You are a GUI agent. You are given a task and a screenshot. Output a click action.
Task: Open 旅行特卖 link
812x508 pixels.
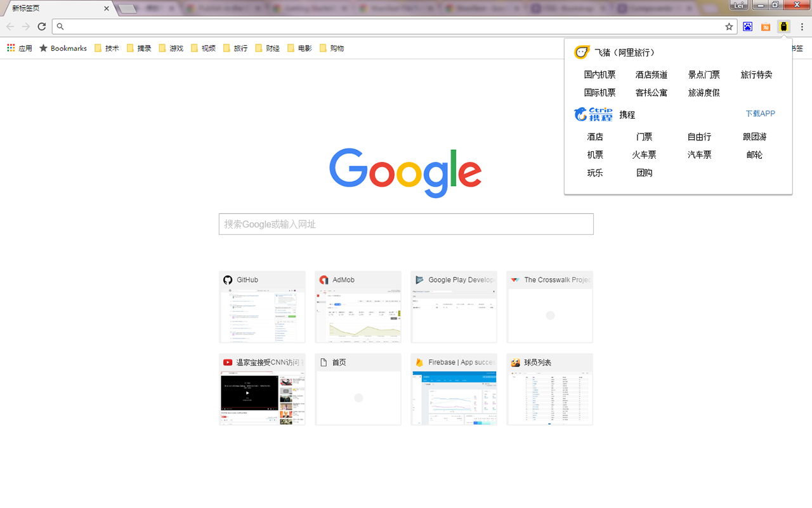click(757, 75)
